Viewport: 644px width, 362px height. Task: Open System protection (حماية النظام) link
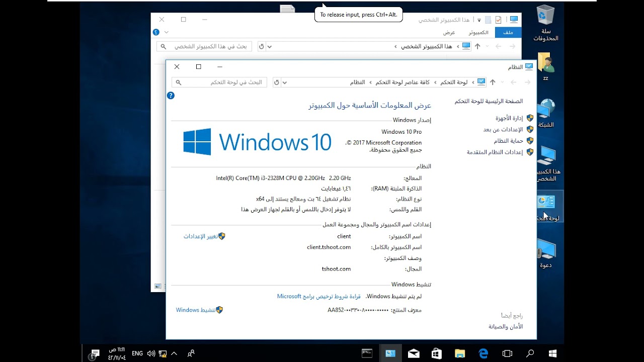[x=508, y=141]
